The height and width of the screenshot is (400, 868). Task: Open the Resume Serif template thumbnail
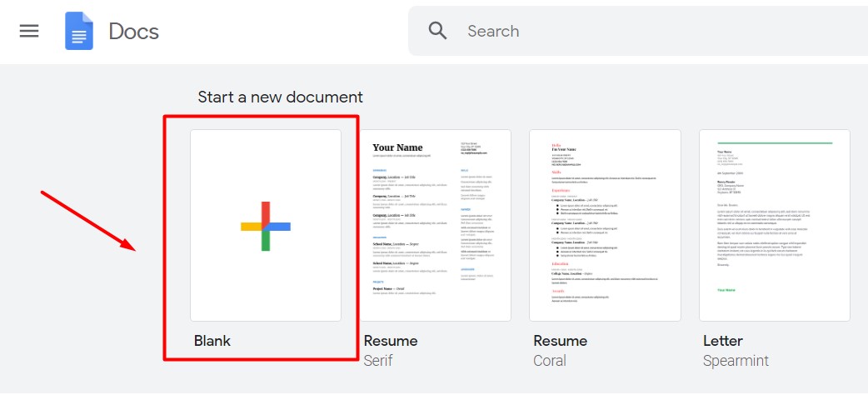435,226
